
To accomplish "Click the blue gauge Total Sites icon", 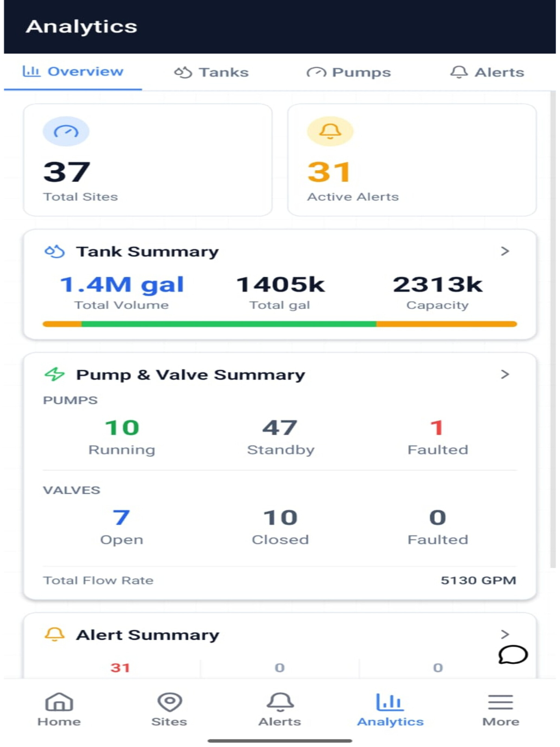I will (66, 131).
